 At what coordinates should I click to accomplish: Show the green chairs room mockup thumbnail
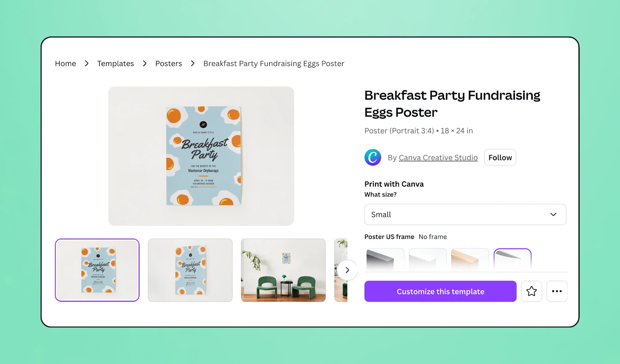tap(283, 270)
